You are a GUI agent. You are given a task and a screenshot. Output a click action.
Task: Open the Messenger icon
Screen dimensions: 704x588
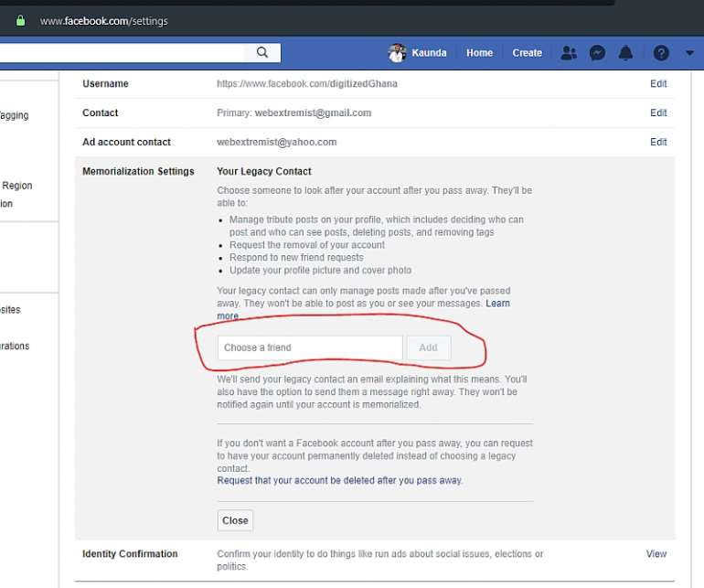[x=597, y=53]
